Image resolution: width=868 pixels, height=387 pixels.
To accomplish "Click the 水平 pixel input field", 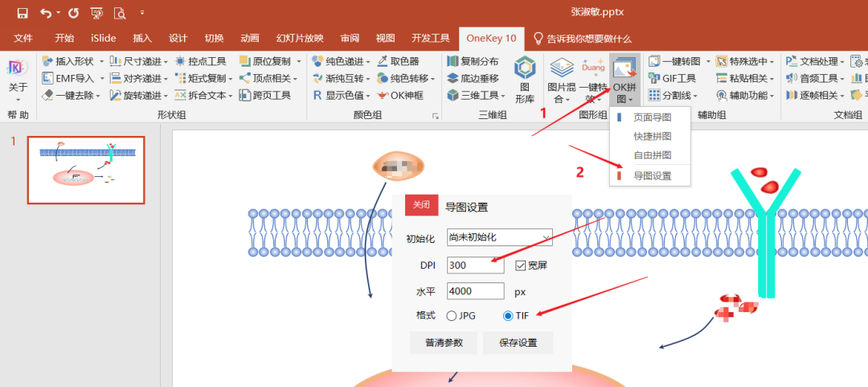I will (476, 291).
